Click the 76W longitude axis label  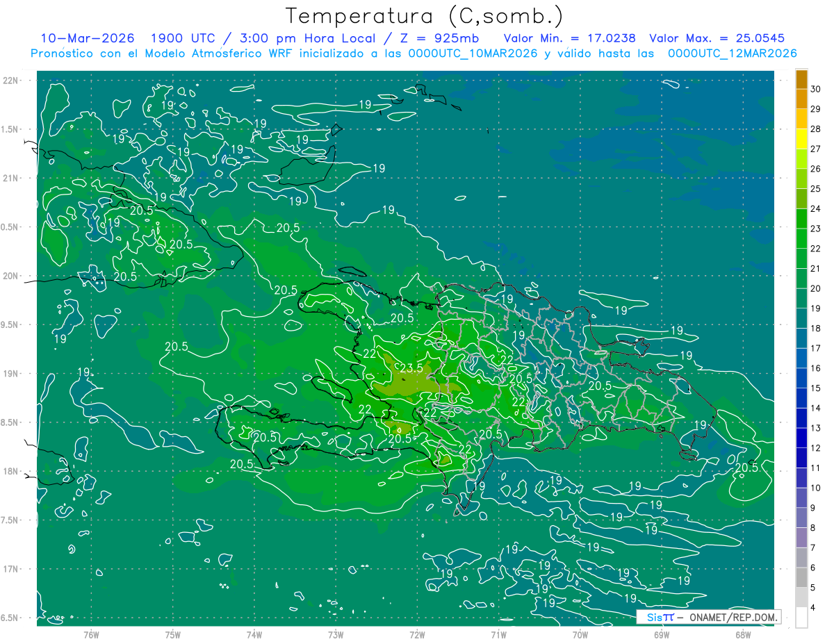click(91, 635)
